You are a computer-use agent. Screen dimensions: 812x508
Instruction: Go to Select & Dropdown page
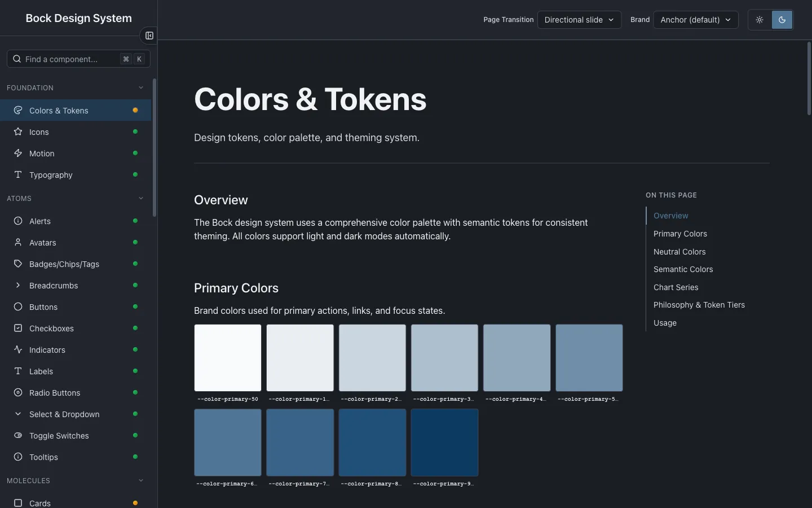pos(76,414)
